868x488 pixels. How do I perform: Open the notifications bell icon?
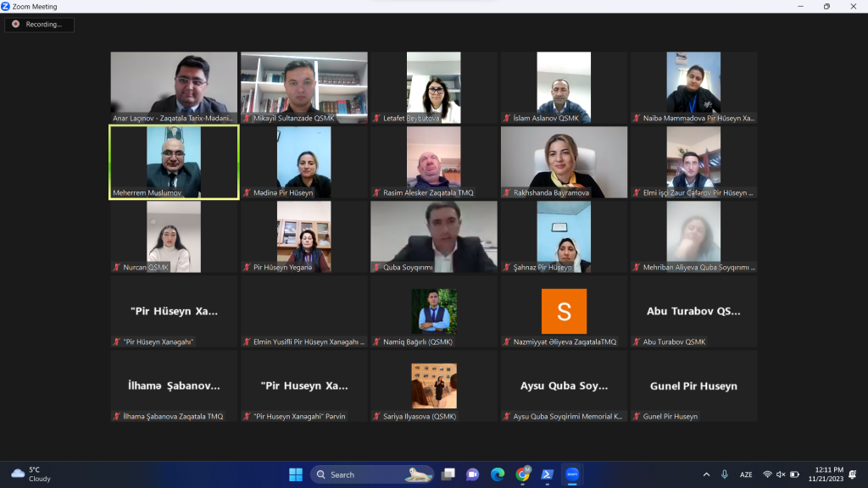tap(853, 474)
